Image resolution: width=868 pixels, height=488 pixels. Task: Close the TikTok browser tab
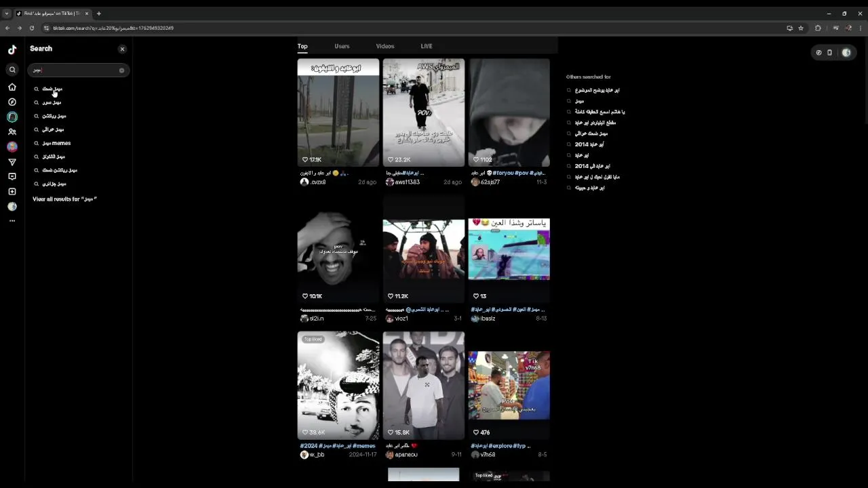tap(87, 14)
